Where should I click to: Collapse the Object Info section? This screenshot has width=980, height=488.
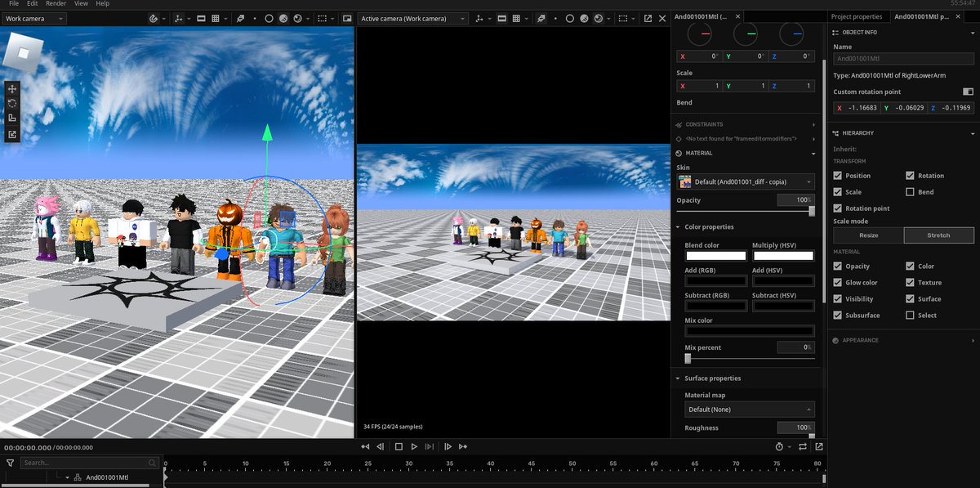pos(973,33)
